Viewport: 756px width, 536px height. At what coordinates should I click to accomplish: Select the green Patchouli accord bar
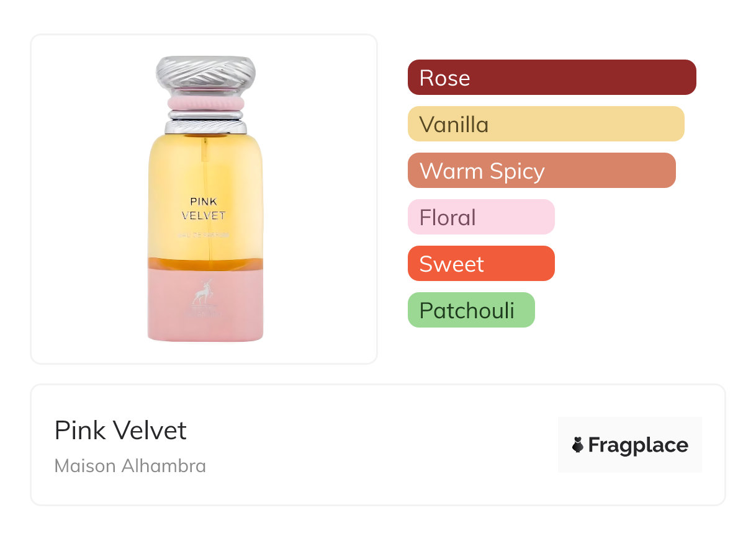[470, 310]
